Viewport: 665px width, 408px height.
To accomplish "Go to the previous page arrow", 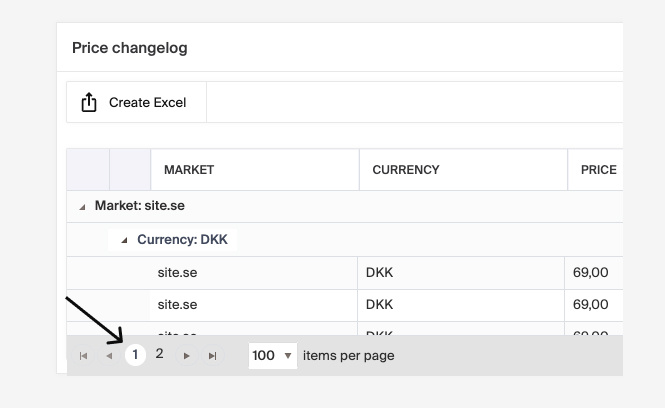I will (x=109, y=356).
